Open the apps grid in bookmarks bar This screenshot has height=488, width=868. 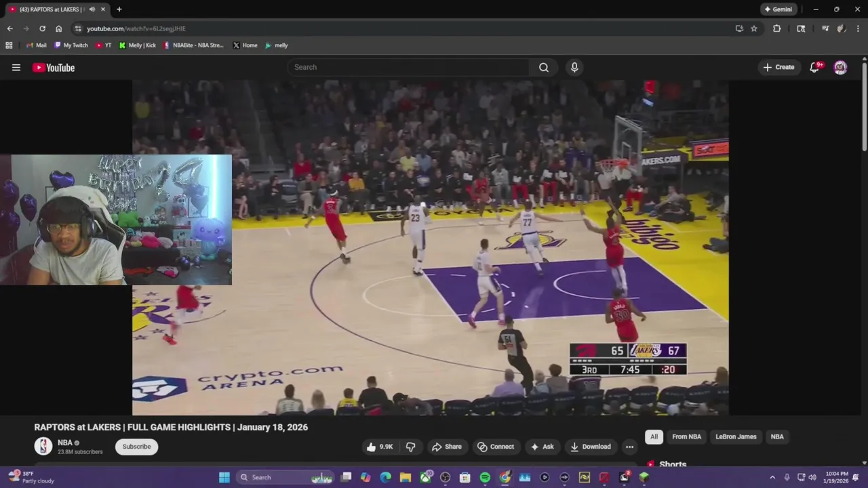(9, 45)
